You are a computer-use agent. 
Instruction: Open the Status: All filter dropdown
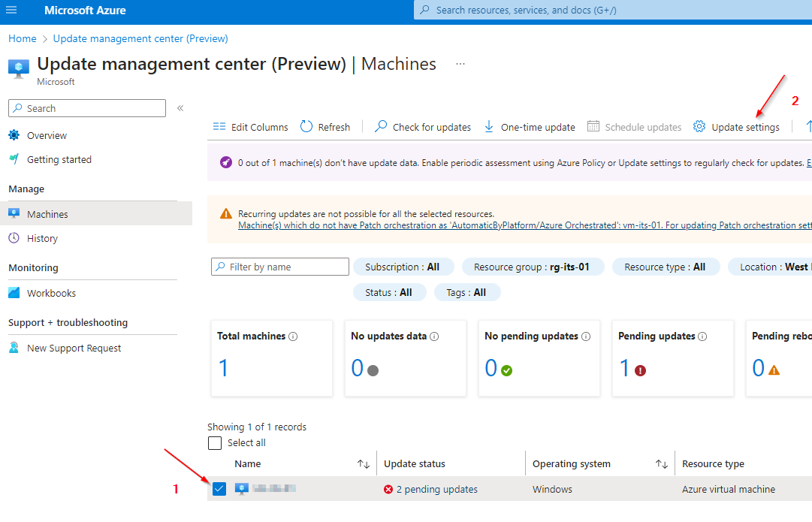pos(389,292)
